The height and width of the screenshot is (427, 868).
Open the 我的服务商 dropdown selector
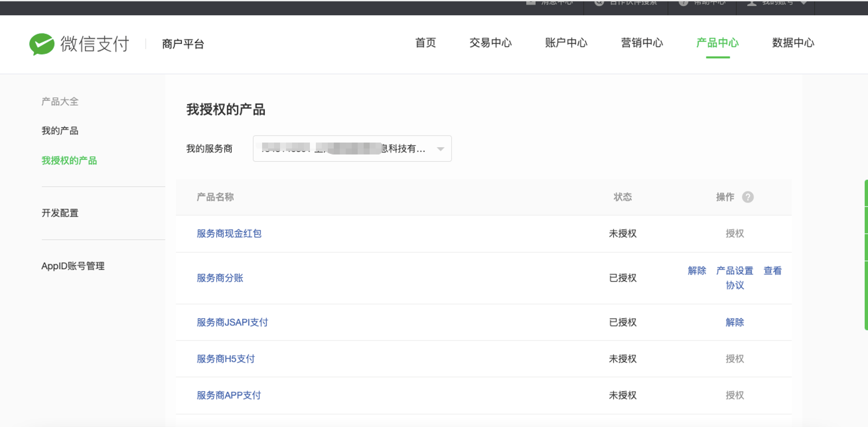click(x=352, y=149)
